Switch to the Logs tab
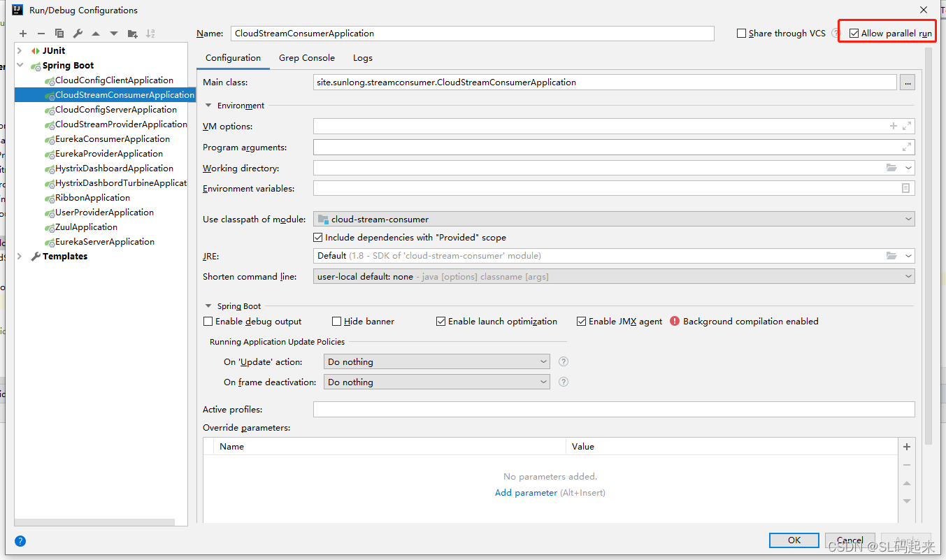Viewport: 946px width, 560px height. pyautogui.click(x=362, y=58)
